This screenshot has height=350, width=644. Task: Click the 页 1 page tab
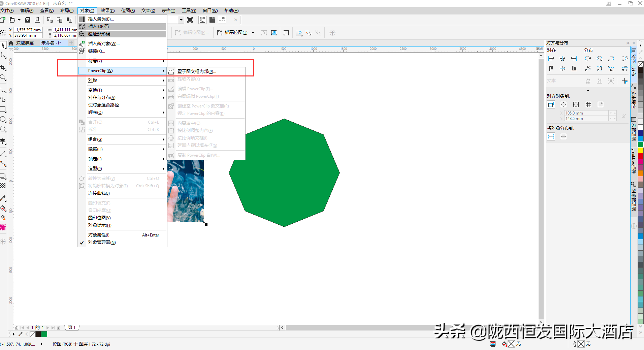[72, 327]
